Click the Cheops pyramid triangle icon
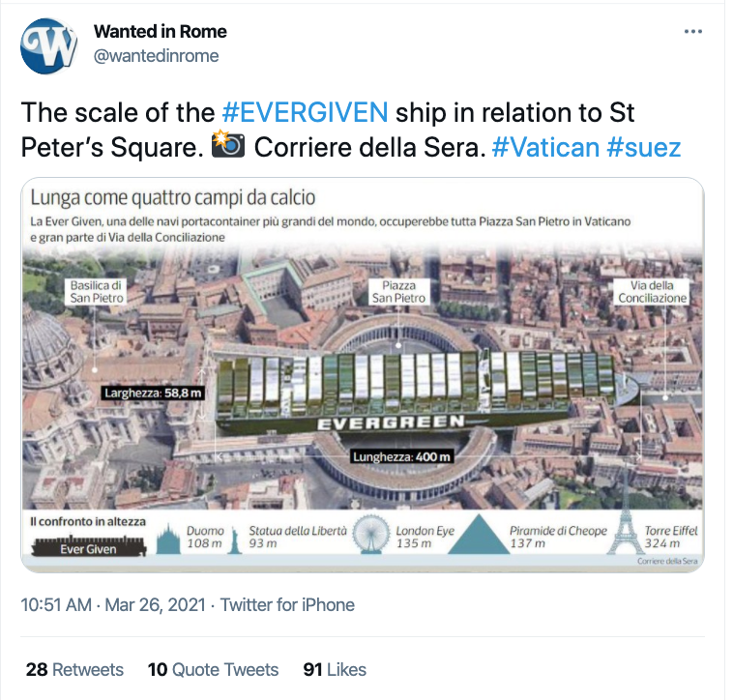The height and width of the screenshot is (700, 733). pos(479,534)
